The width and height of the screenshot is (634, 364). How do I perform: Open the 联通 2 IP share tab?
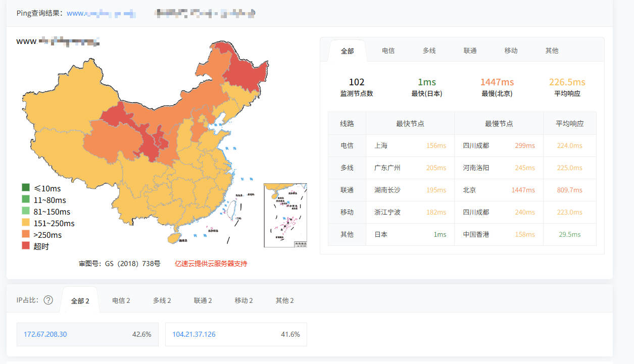[x=203, y=300]
